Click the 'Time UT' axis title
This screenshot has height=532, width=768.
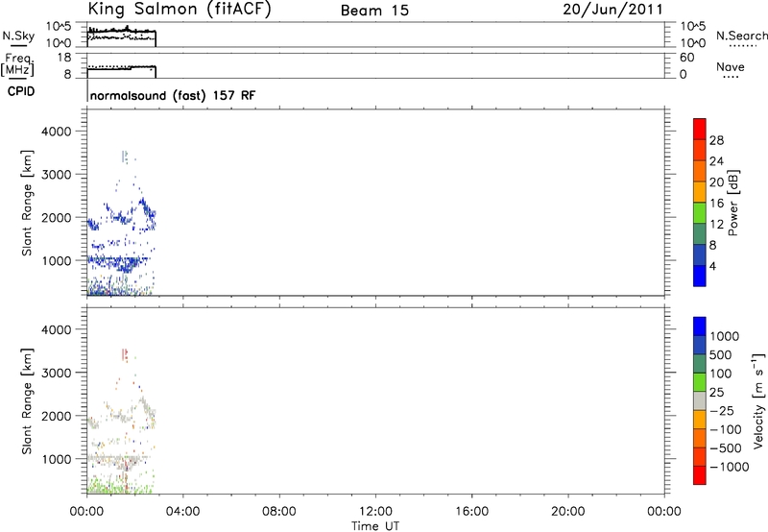pos(375,526)
